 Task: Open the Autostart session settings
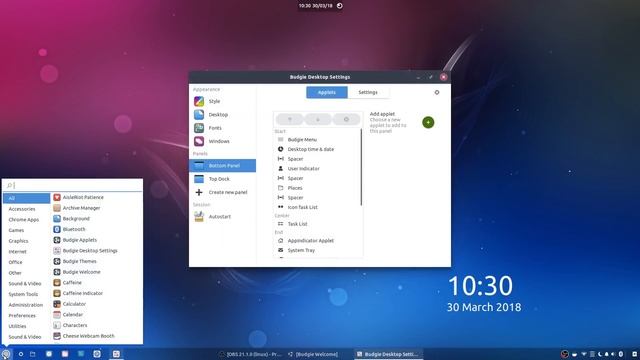click(222, 217)
